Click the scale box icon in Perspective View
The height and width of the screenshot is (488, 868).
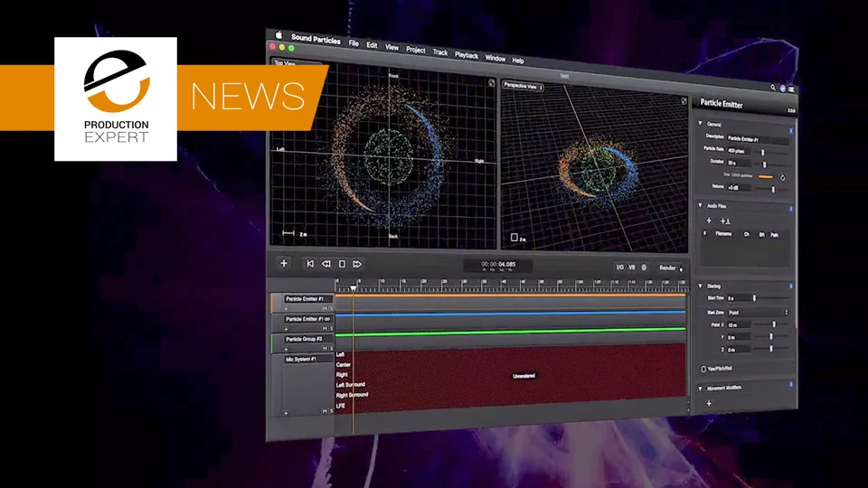pyautogui.click(x=514, y=238)
